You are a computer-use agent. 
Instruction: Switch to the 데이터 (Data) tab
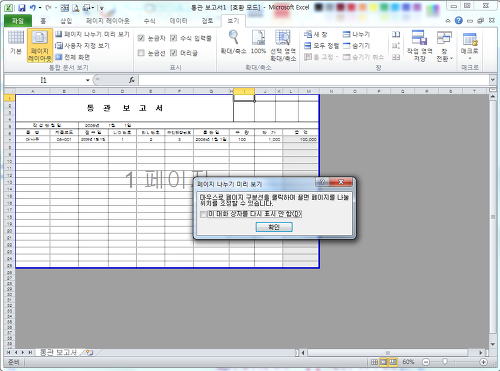click(179, 21)
